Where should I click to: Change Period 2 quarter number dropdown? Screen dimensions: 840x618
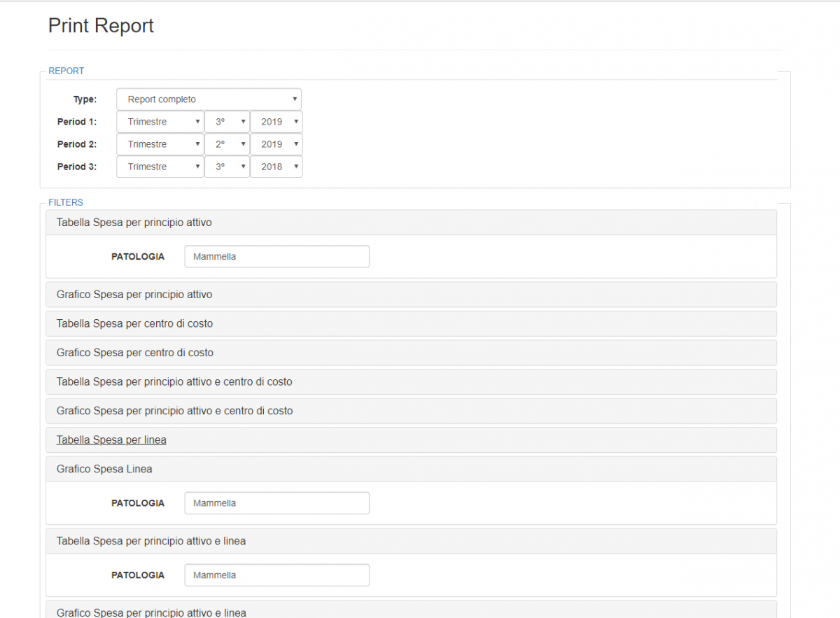pyautogui.click(x=227, y=144)
